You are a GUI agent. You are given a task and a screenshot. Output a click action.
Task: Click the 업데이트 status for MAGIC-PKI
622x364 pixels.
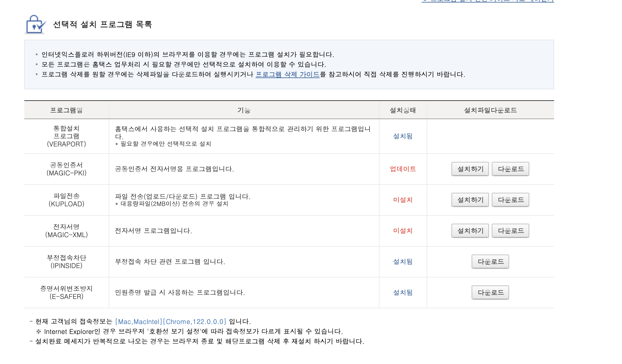click(403, 169)
